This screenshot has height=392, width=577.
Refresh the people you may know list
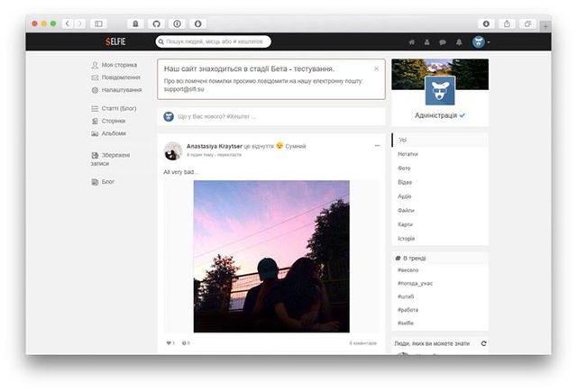(483, 343)
